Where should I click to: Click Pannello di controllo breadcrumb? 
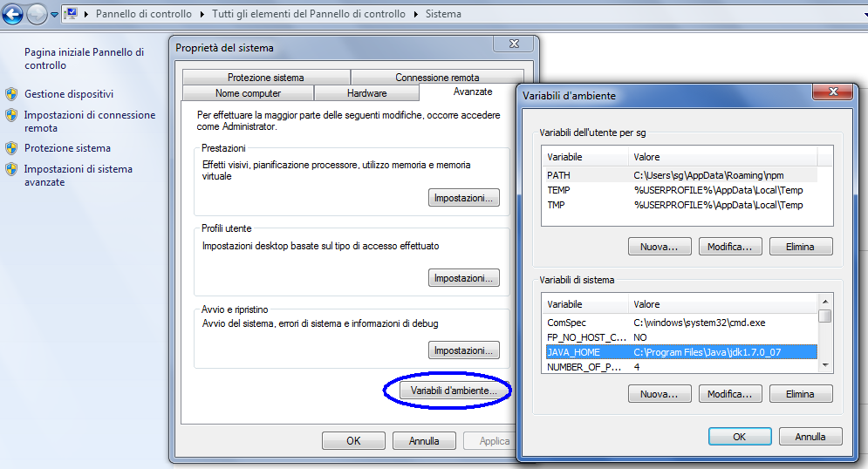pos(144,14)
